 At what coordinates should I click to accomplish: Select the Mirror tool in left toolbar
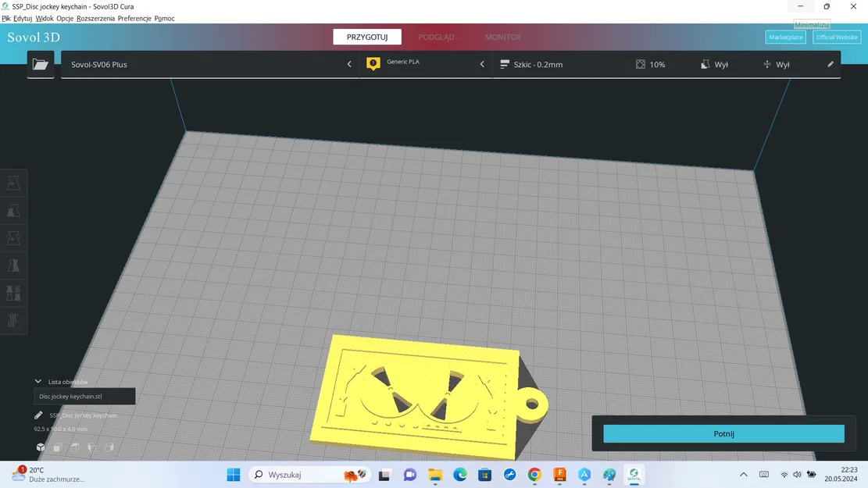point(14,265)
